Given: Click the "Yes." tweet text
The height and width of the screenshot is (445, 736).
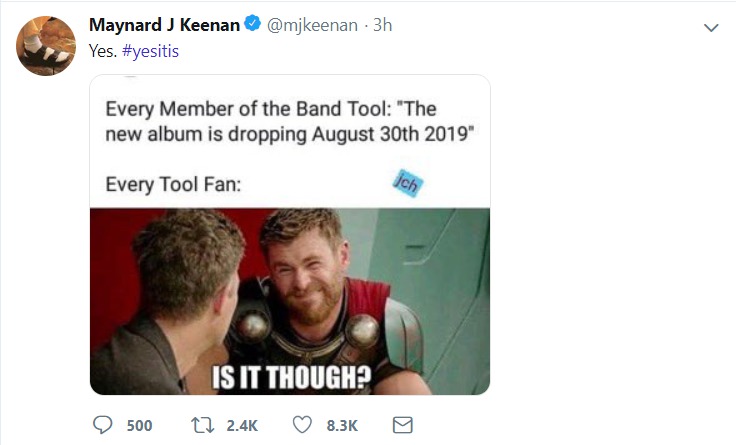Looking at the screenshot, I should tap(103, 51).
